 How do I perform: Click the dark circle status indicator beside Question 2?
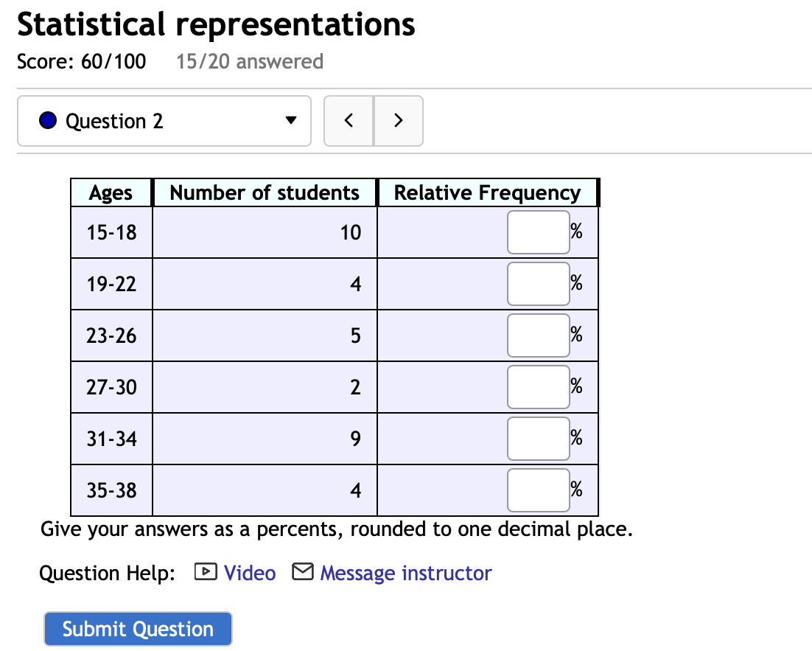click(47, 120)
